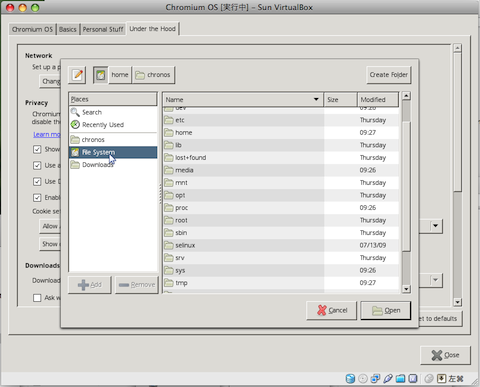Select the opt folder row
The image size is (480, 387).
tap(281, 195)
